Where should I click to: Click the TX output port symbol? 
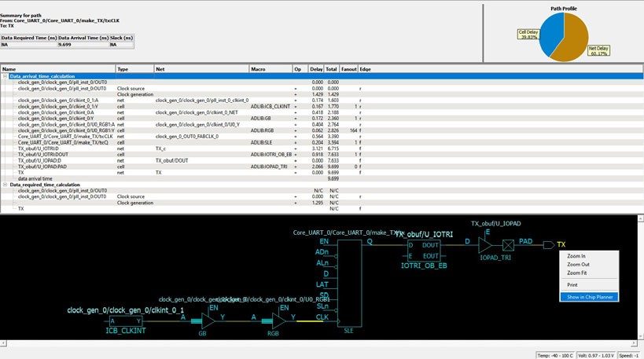point(548,244)
